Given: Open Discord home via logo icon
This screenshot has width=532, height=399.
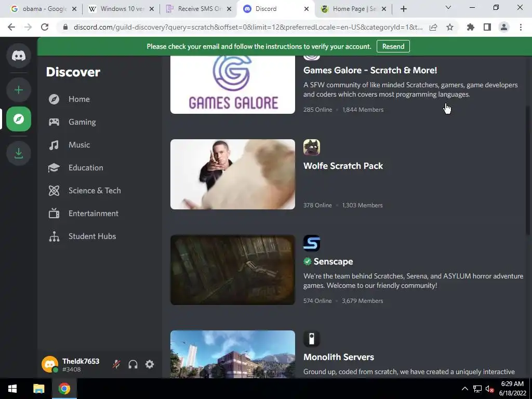Looking at the screenshot, I should tap(19, 56).
